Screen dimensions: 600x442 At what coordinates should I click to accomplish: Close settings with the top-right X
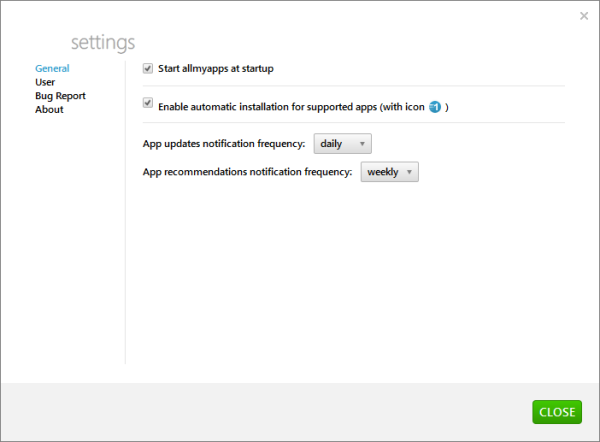coord(584,16)
